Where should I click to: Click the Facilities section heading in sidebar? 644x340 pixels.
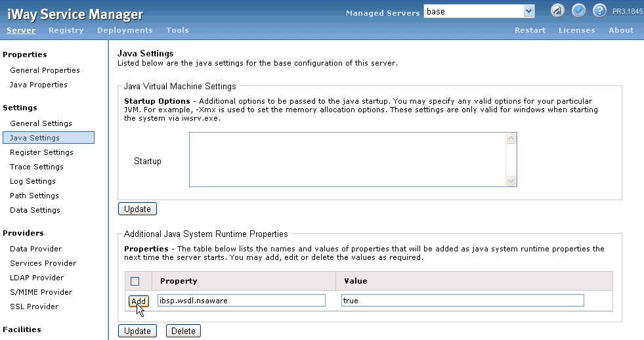pos(22,329)
